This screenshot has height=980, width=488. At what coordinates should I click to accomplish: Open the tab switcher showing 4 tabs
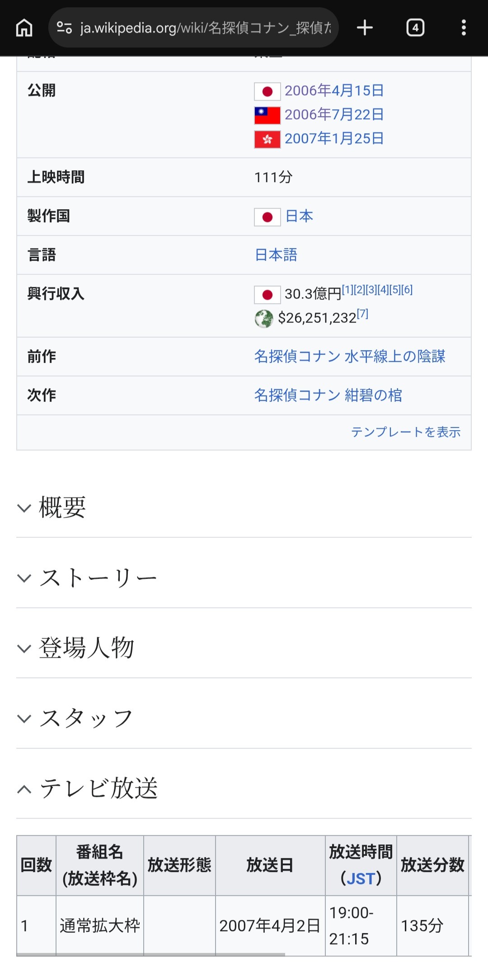coord(415,28)
